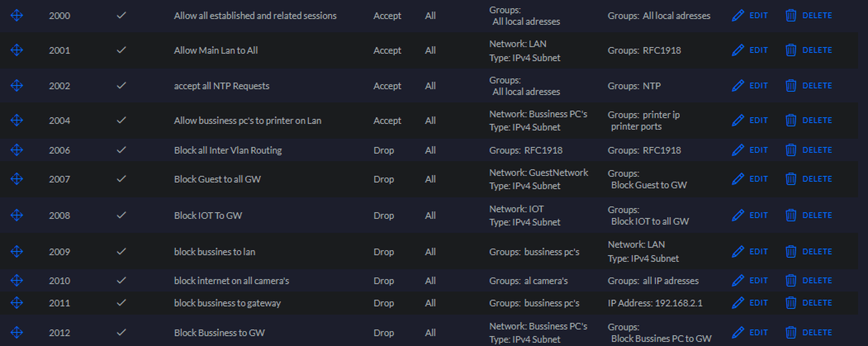Click the IP Address 192.168.2.1 destination

tap(655, 303)
